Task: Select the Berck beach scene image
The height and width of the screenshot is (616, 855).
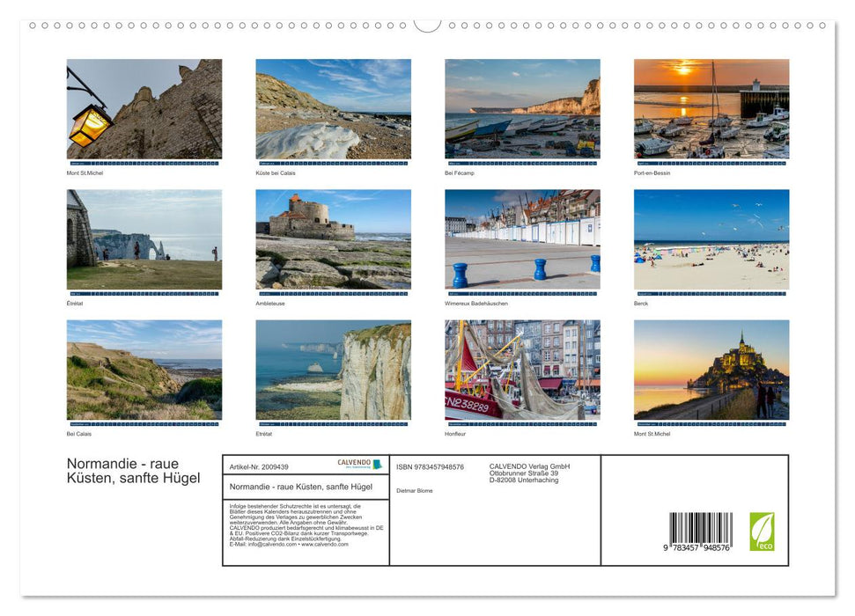Action: tap(711, 240)
